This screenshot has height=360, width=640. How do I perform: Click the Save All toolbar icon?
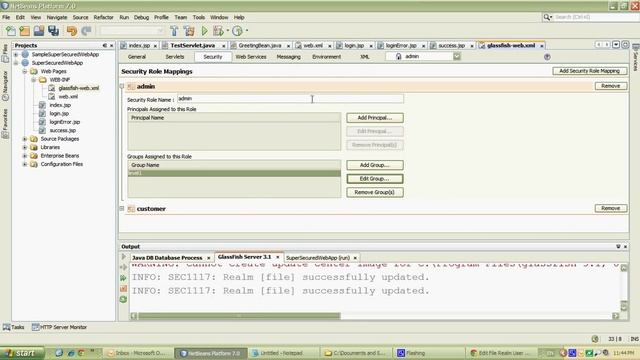[x=53, y=31]
